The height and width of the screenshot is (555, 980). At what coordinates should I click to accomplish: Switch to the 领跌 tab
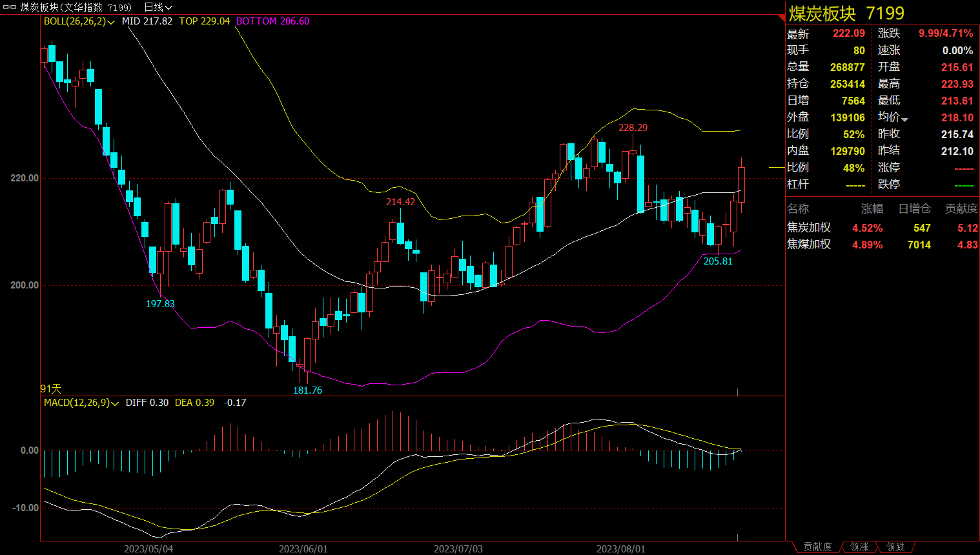pyautogui.click(x=895, y=547)
